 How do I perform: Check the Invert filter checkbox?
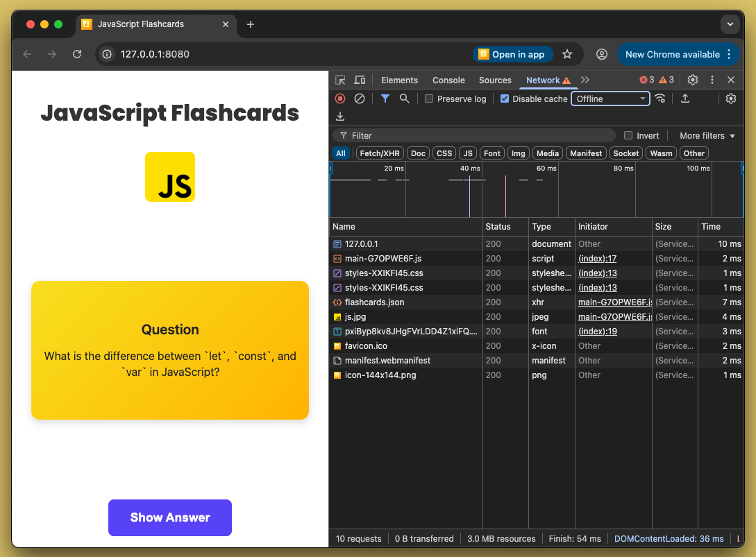pos(628,135)
